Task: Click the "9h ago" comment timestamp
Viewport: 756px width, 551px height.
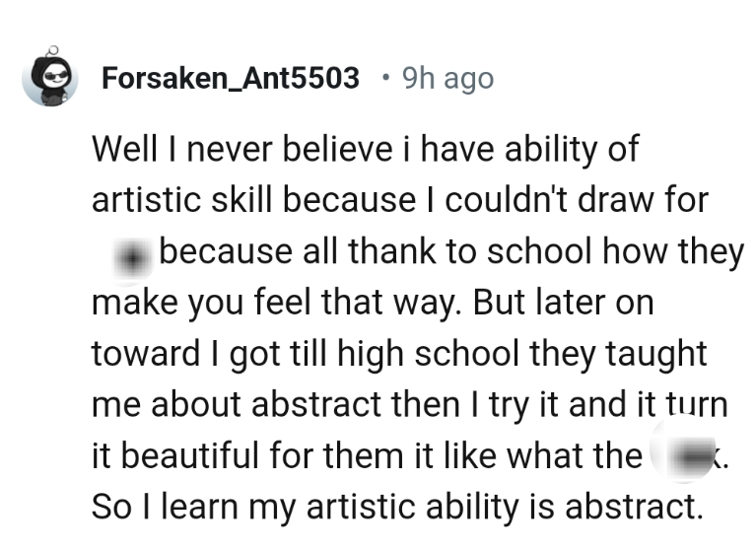Action: pos(447,78)
